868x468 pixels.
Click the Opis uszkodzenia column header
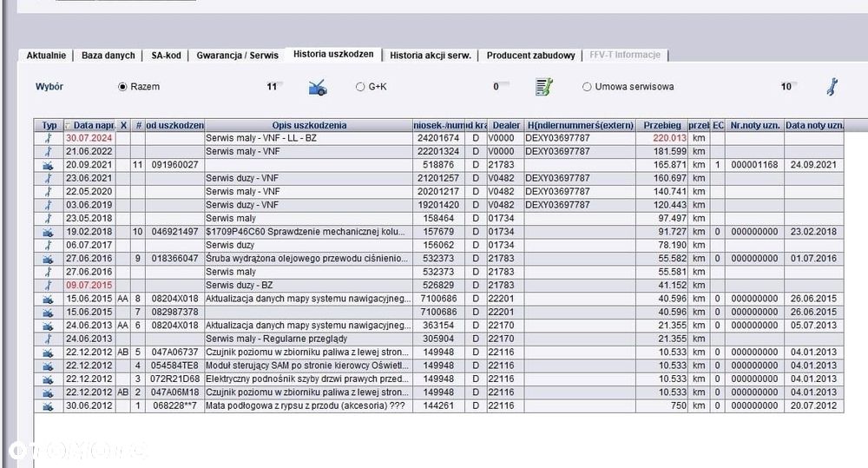coord(309,126)
